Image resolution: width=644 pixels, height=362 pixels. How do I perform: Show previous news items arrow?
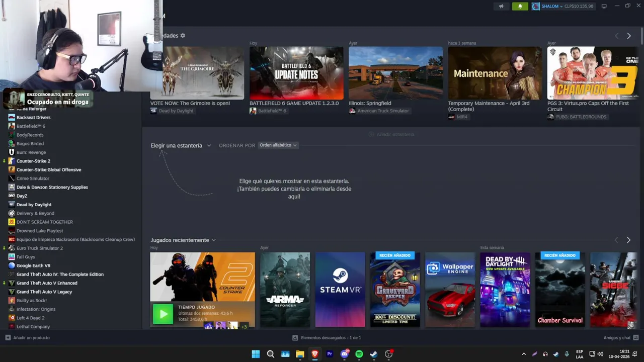(x=617, y=36)
